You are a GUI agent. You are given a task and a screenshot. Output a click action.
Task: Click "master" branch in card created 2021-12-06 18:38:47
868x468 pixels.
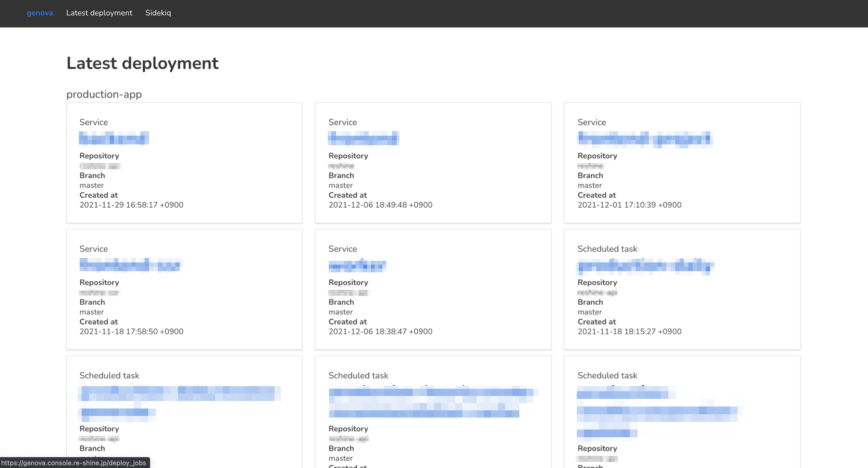click(x=341, y=312)
